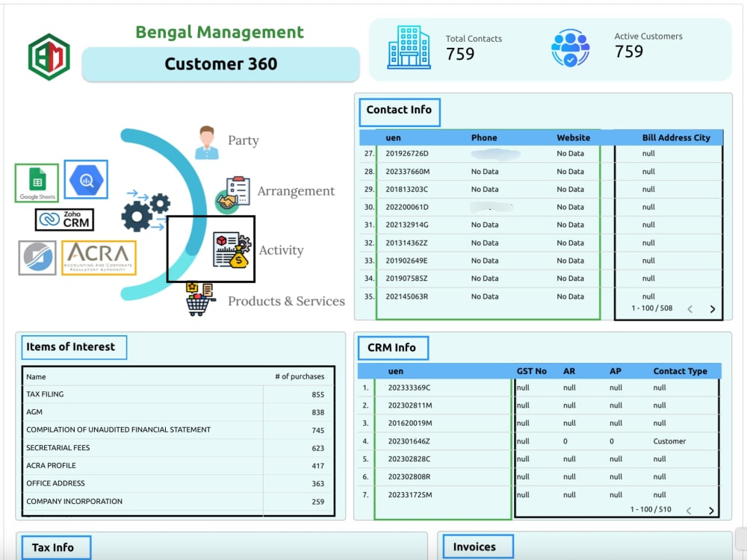Select the BigQuery hexagon source icon
This screenshot has width=747, height=560.
(86, 179)
